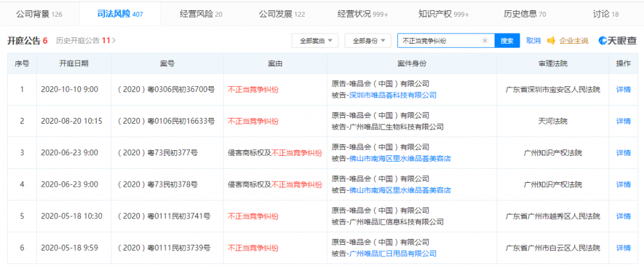Switch to the 知识产权 tab
This screenshot has height=266, width=644.
(x=443, y=14)
